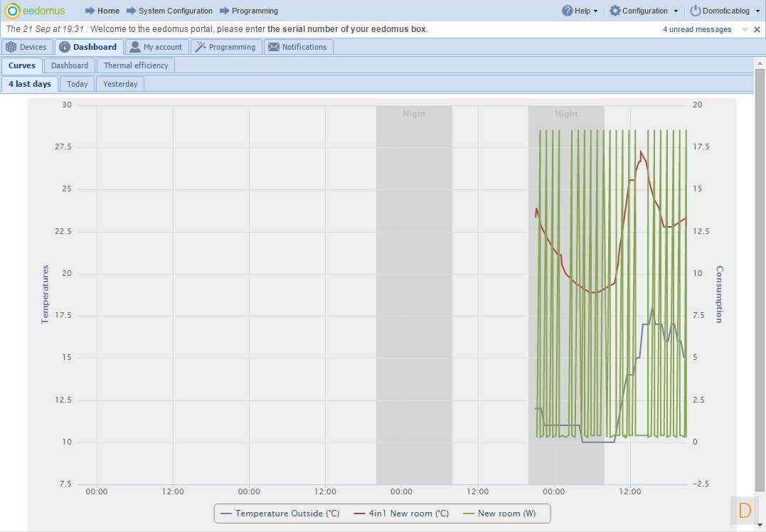The width and height of the screenshot is (766, 532).
Task: Click the Programming wand icon tab
Action: tap(201, 47)
